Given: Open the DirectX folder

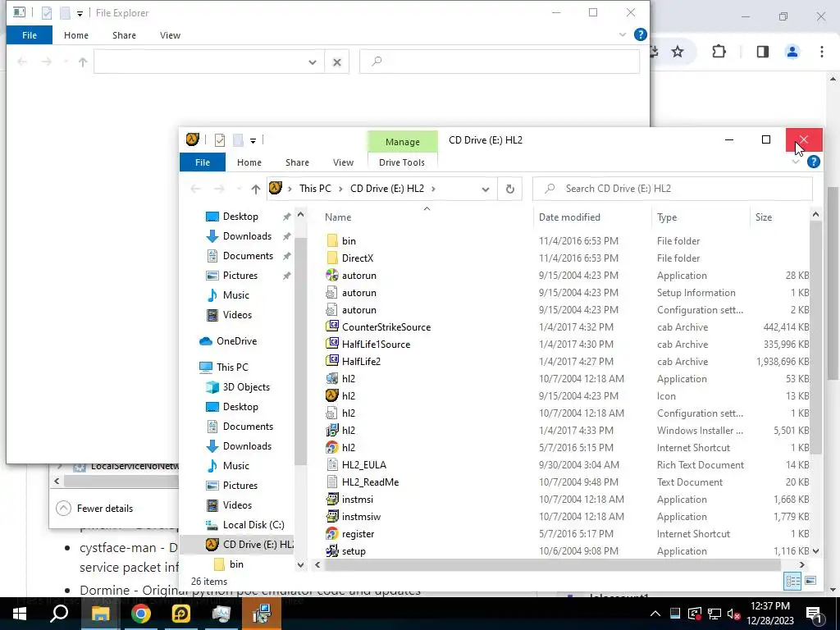Looking at the screenshot, I should [358, 258].
